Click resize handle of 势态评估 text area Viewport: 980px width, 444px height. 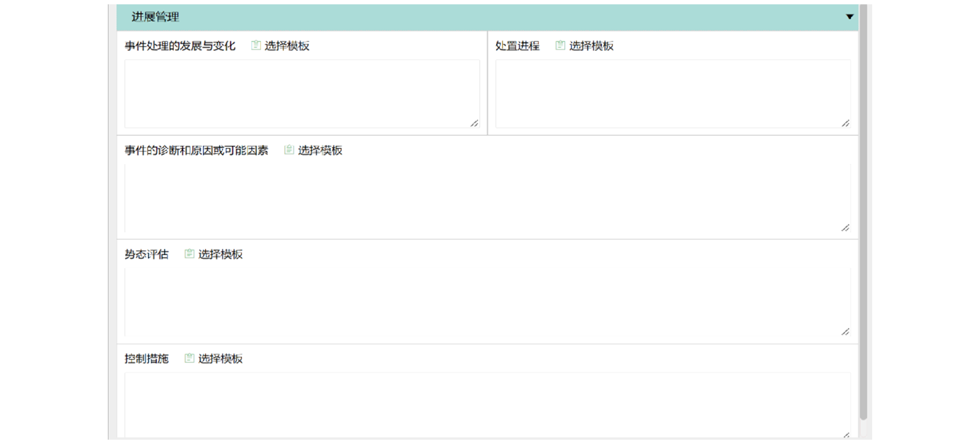pyautogui.click(x=845, y=332)
